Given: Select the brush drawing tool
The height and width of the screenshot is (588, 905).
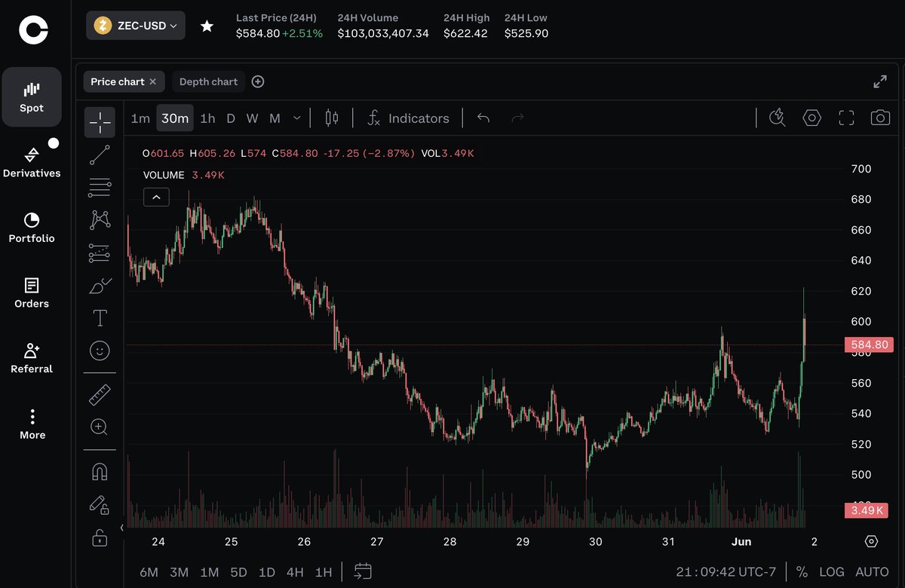Looking at the screenshot, I should pyautogui.click(x=100, y=286).
